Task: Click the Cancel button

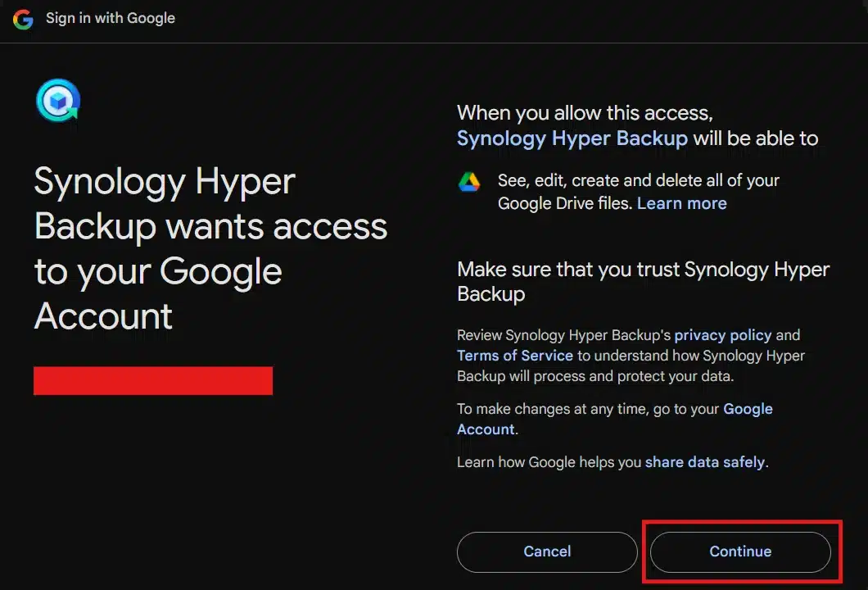Action: (x=547, y=551)
